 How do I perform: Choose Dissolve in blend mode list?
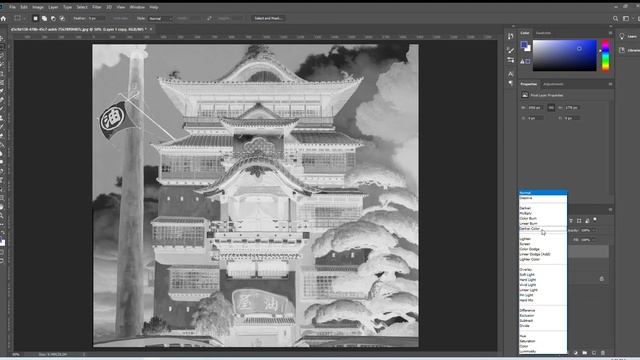543,198
